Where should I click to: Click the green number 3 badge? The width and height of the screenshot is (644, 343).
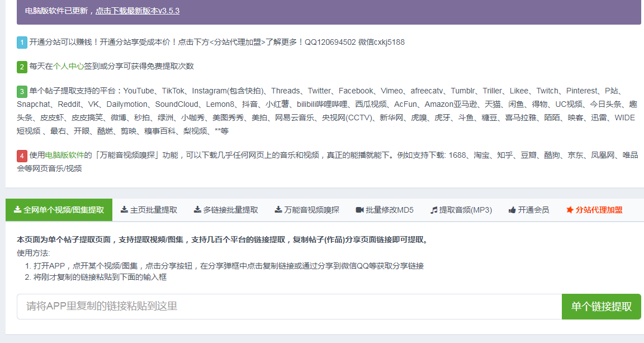coord(22,91)
